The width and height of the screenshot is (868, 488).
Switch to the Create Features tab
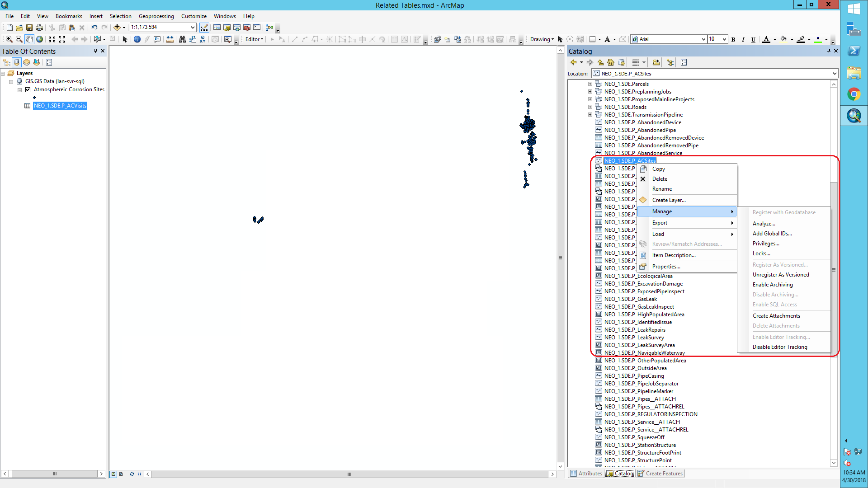pos(660,474)
